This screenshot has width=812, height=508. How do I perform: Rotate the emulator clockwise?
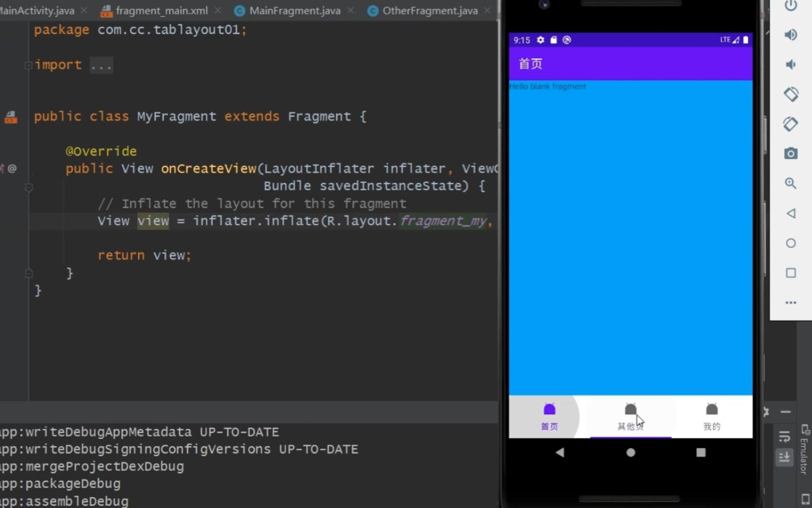(791, 124)
